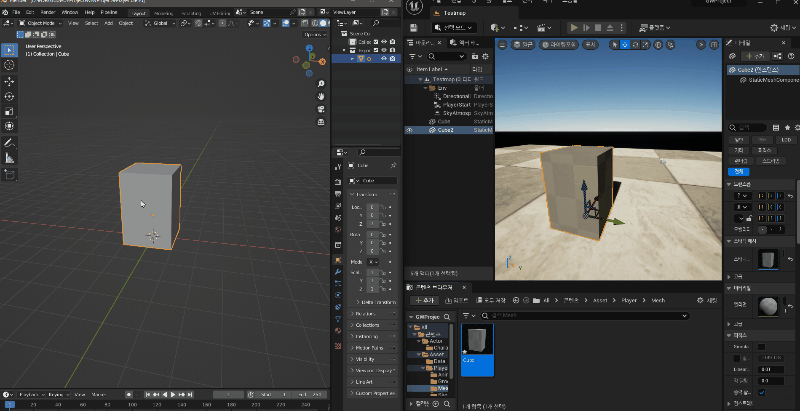Select the Select Box tool in Blender
Screen dimensions: 800x411
[x=10, y=50]
